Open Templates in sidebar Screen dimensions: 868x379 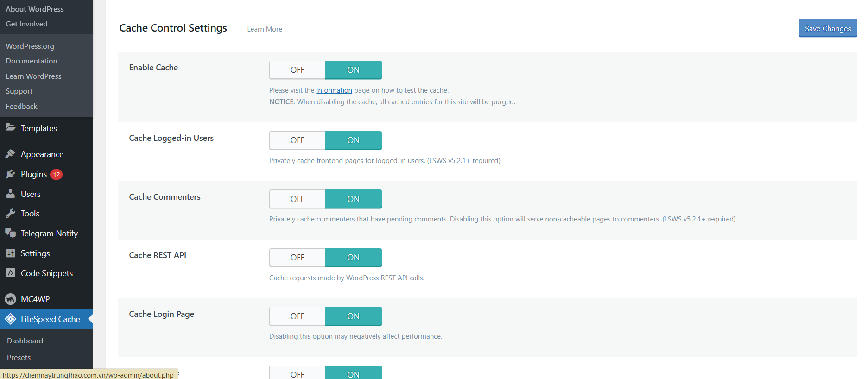(x=39, y=128)
